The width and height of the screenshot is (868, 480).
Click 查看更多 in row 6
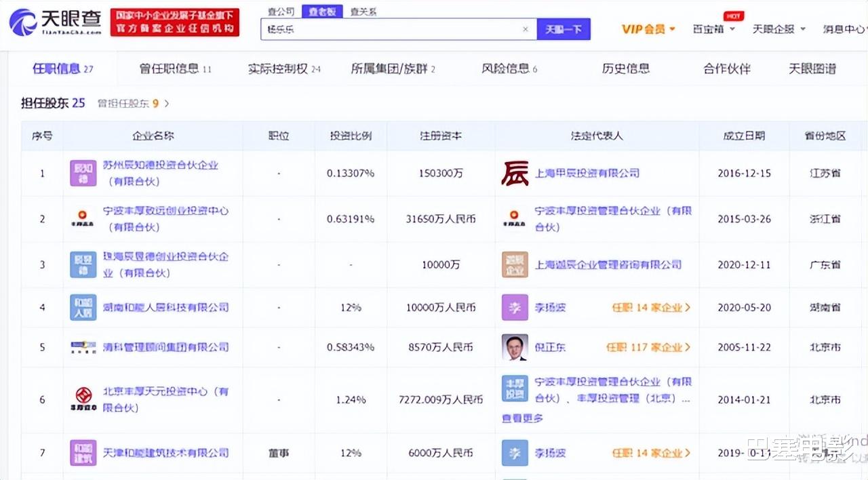pos(523,418)
